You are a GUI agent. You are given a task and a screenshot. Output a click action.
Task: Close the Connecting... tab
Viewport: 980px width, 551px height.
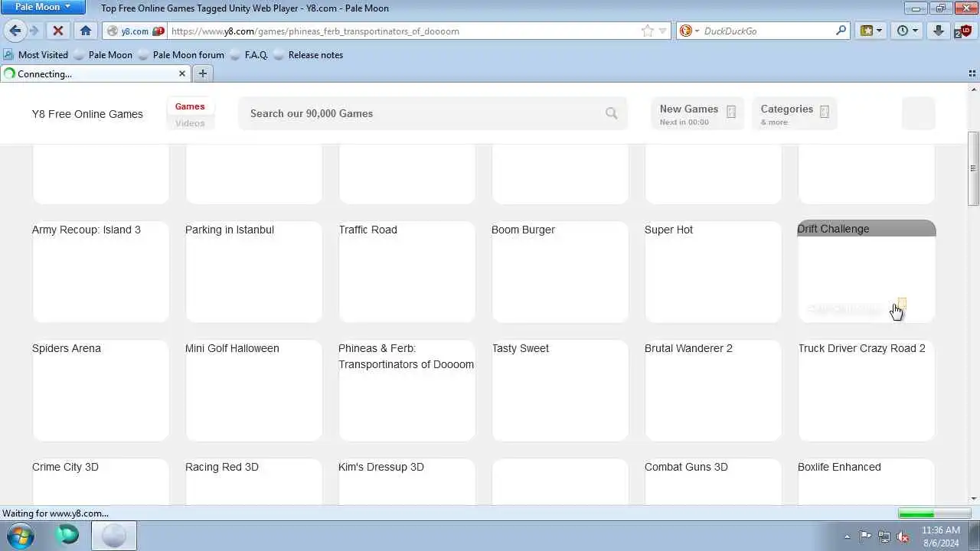[182, 73]
